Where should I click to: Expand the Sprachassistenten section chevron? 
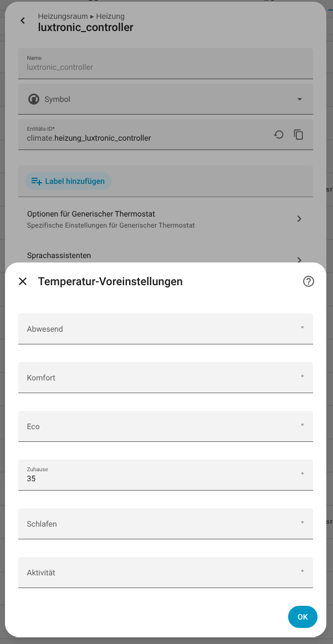[299, 260]
